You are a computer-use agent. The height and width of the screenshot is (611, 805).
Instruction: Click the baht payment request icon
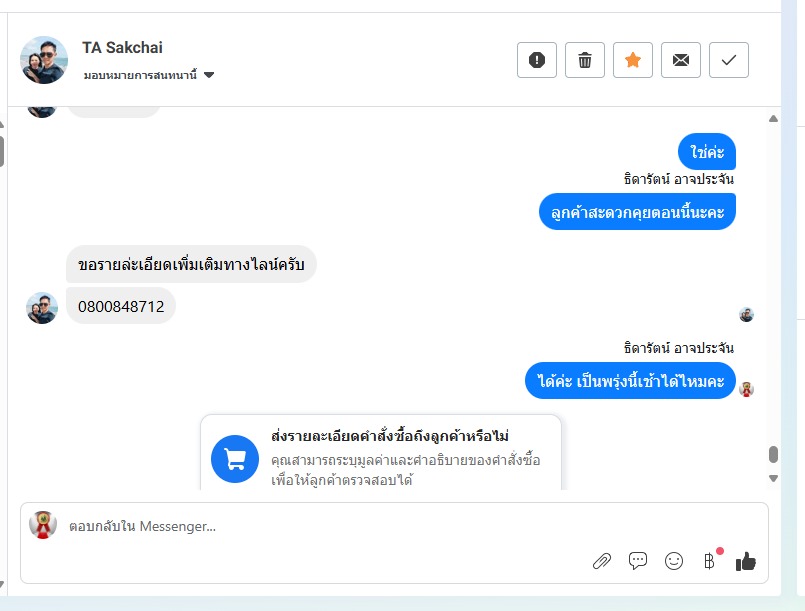click(710, 561)
